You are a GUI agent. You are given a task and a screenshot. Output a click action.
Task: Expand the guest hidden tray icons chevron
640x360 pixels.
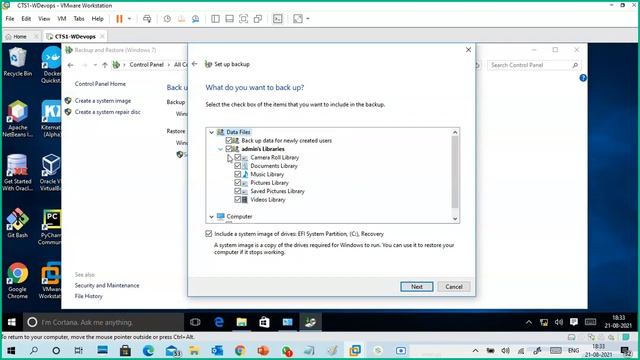[529, 322]
